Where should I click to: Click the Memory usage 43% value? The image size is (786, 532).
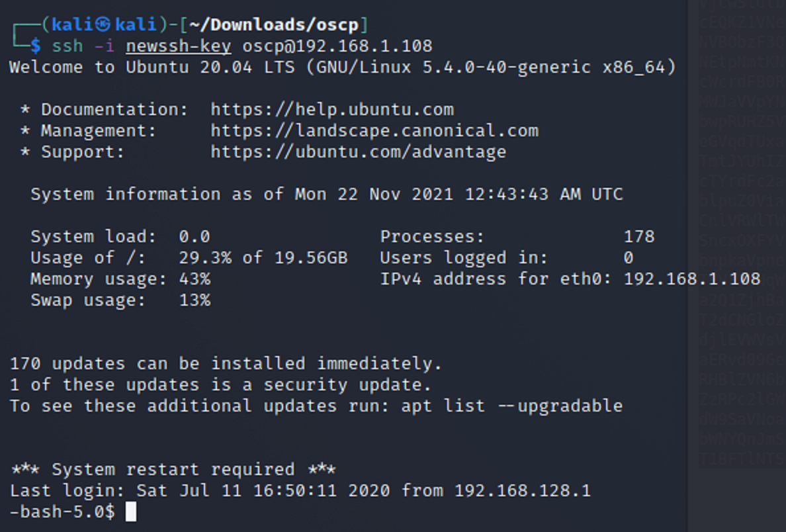[194, 279]
